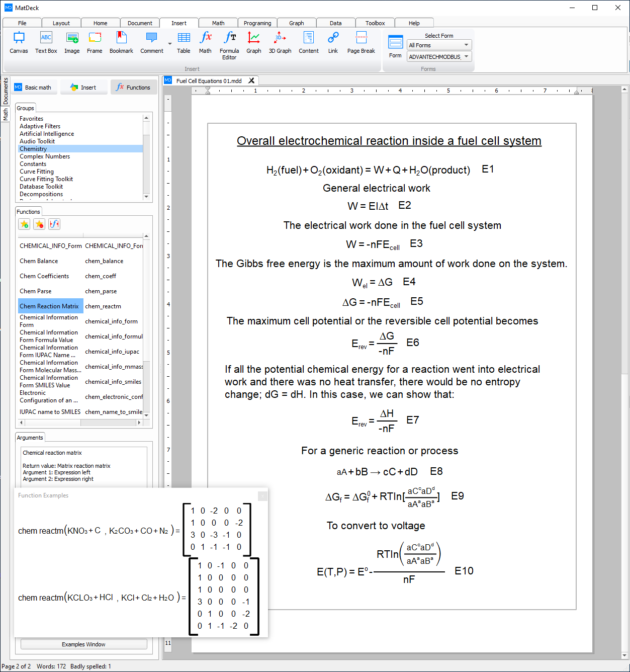This screenshot has height=672, width=630.
Task: Remove function from favorites star icon
Action: pos(39,224)
